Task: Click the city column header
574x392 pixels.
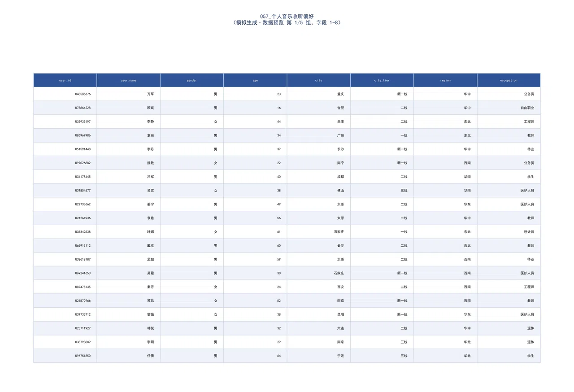Action: tap(319, 80)
